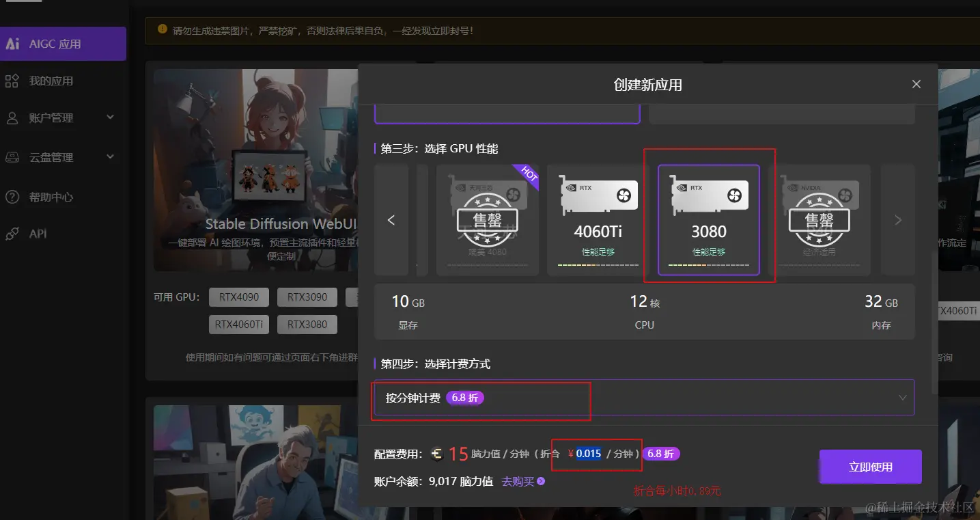Click the API link icon in sidebar

[x=12, y=234]
